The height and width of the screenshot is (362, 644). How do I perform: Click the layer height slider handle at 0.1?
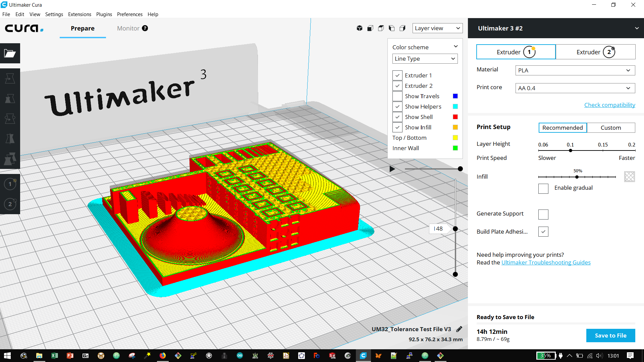click(570, 150)
